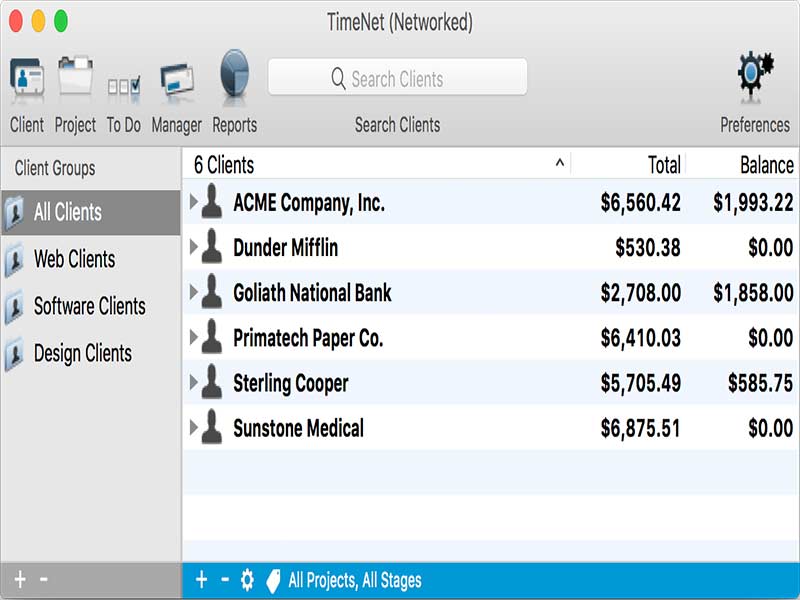800x600 pixels.
Task: Select ACME Company, Inc. client name
Action: [309, 203]
